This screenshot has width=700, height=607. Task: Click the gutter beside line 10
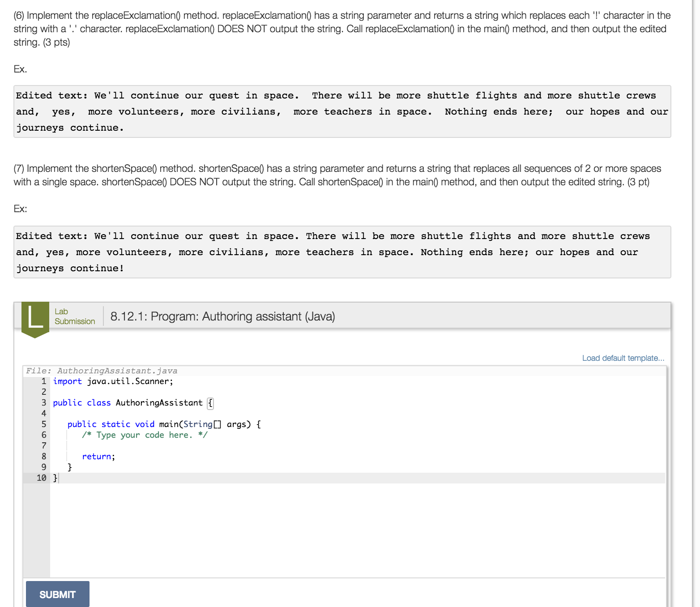(x=42, y=478)
